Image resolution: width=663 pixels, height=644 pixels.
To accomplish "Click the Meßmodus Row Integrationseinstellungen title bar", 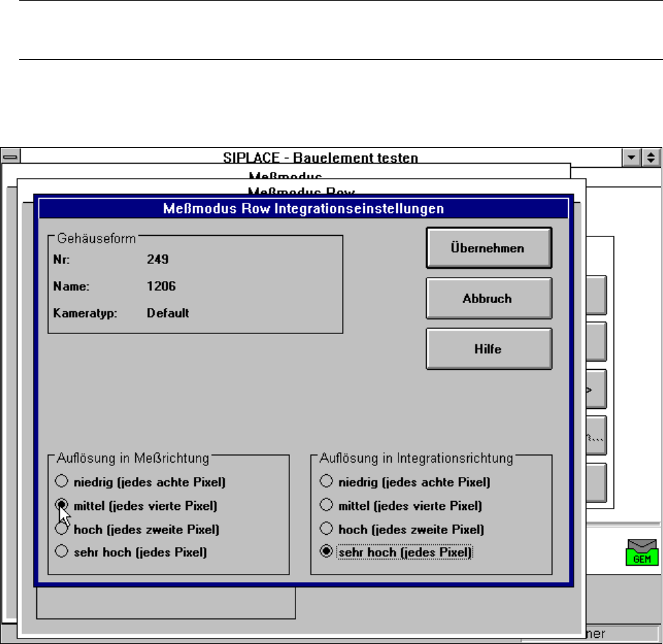I will click(x=304, y=208).
